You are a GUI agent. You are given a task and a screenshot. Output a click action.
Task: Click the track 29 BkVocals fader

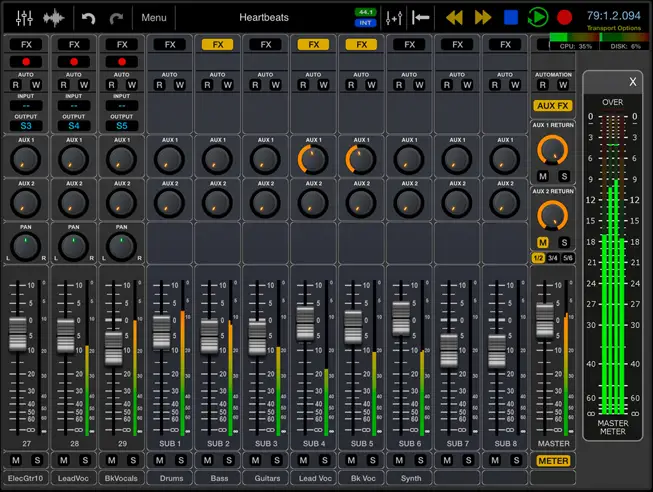114,349
